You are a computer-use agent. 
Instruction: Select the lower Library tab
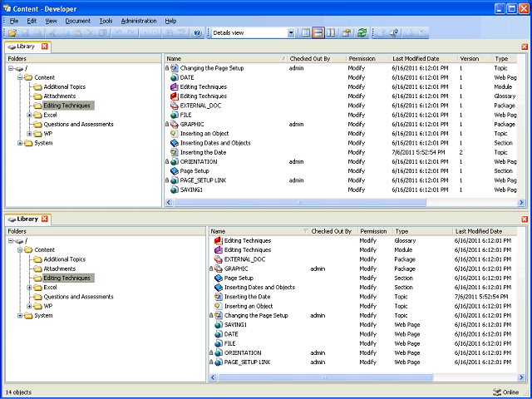27,219
